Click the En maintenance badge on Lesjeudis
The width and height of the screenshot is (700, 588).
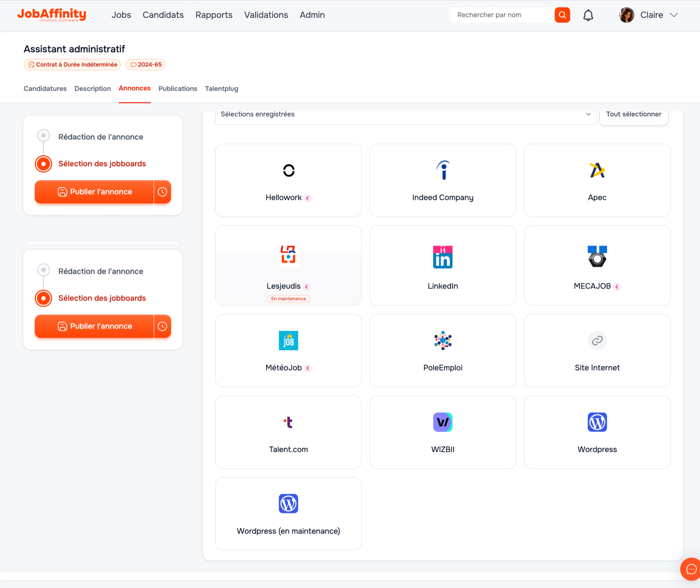[289, 299]
